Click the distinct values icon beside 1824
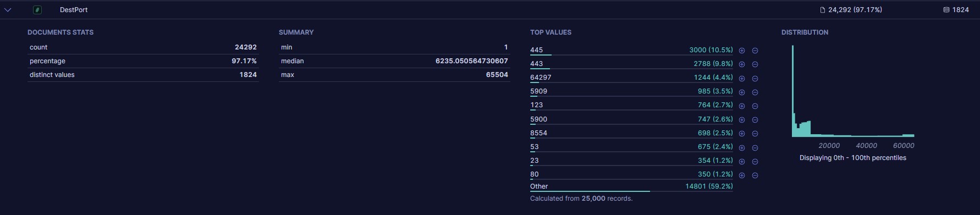980x215 pixels. click(x=946, y=10)
